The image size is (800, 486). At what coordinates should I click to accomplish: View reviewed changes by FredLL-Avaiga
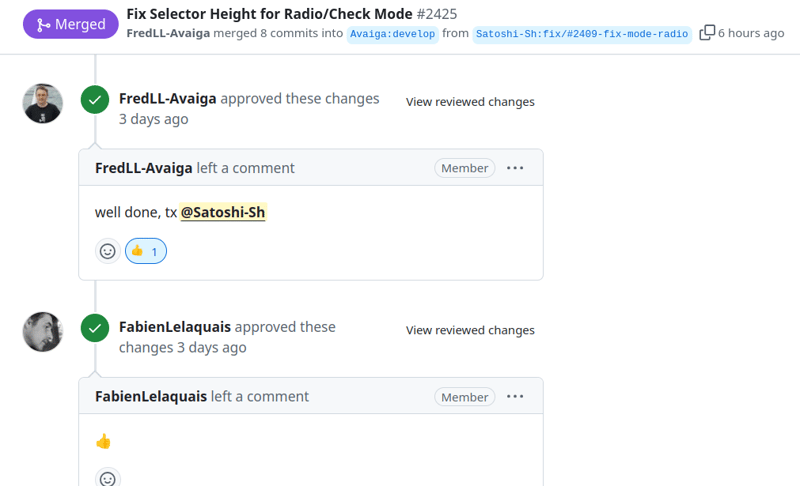point(470,102)
